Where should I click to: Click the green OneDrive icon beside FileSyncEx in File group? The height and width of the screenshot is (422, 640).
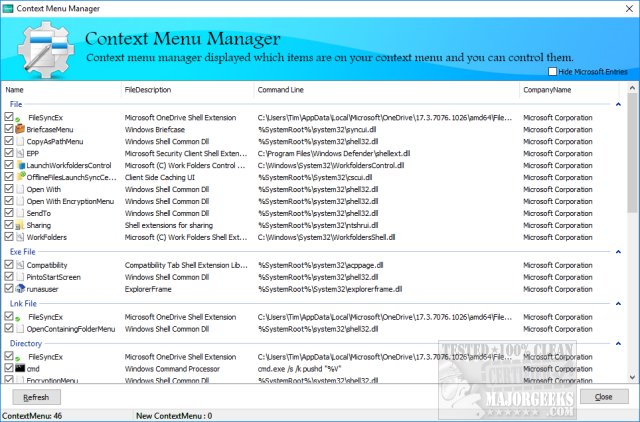[x=18, y=119]
